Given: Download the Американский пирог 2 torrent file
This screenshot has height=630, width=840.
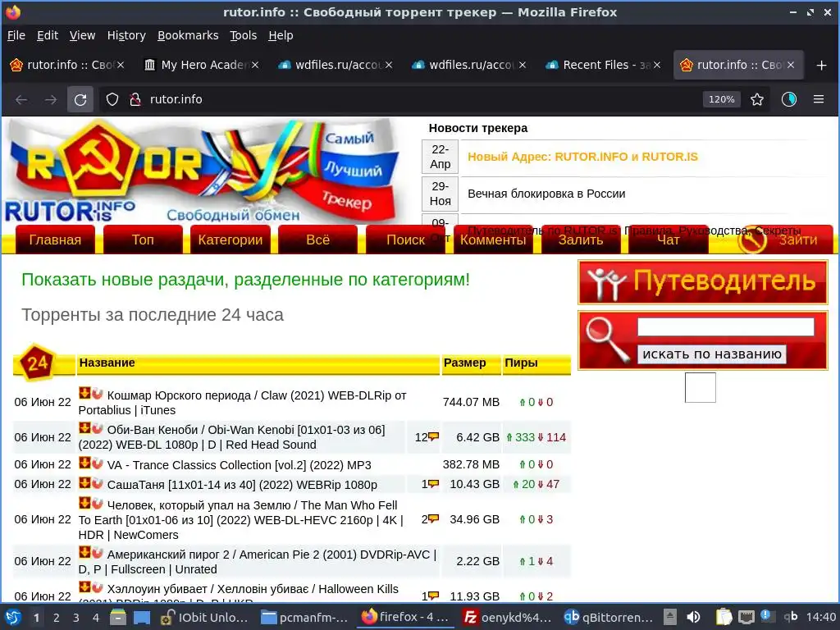Looking at the screenshot, I should coord(84,552).
